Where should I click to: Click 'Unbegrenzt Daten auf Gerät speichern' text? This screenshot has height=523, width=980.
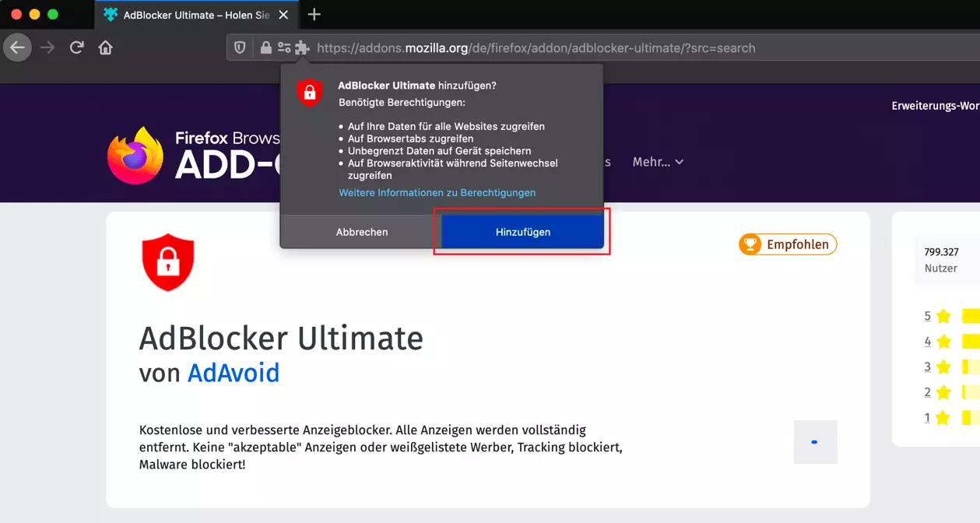[439, 151]
